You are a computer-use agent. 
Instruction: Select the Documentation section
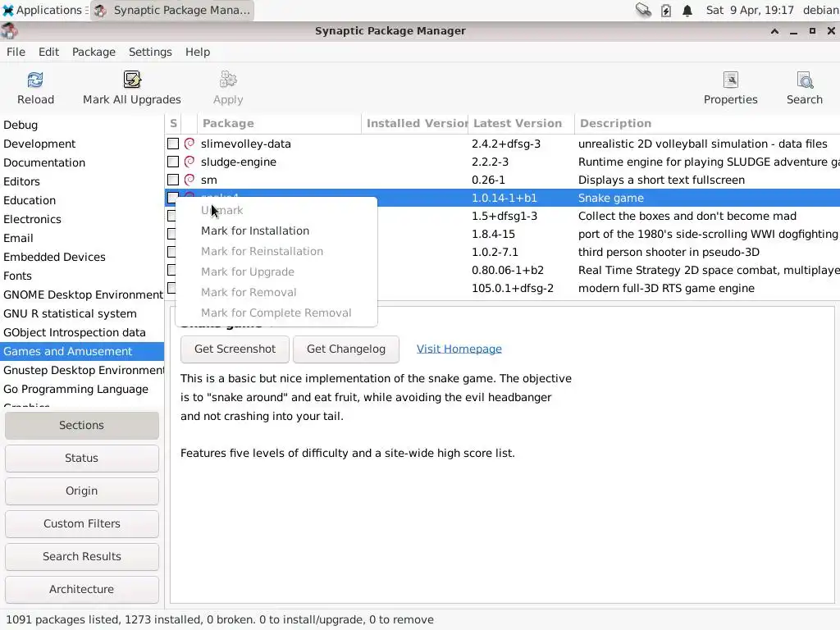pyautogui.click(x=82, y=162)
